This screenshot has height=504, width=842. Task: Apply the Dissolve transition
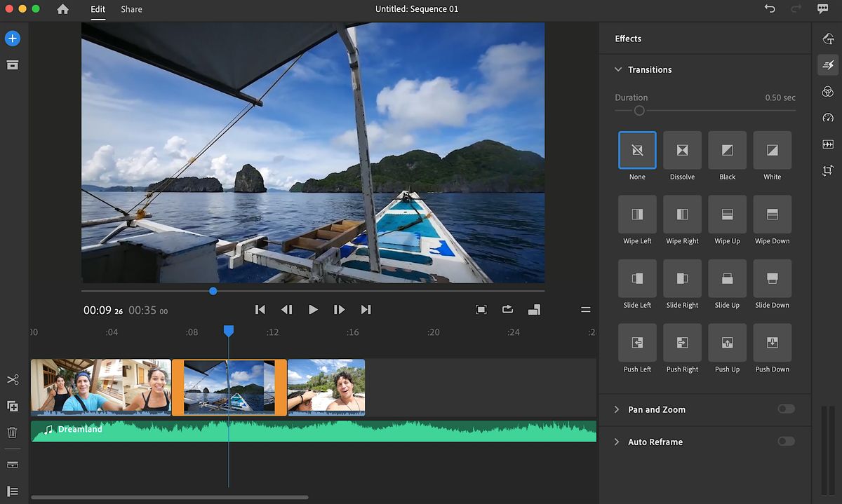pyautogui.click(x=682, y=150)
